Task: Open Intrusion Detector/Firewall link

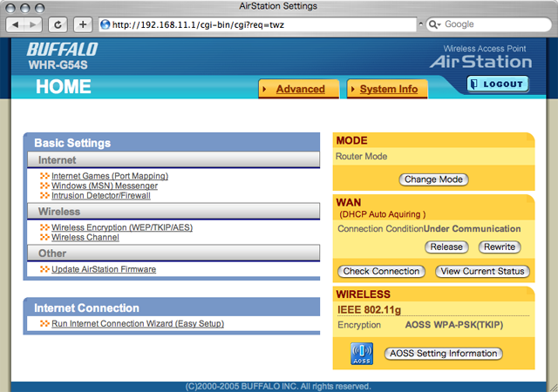Action: point(101,196)
